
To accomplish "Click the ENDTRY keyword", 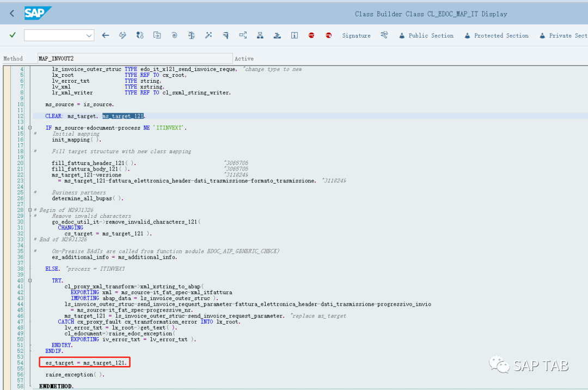I will [x=62, y=345].
